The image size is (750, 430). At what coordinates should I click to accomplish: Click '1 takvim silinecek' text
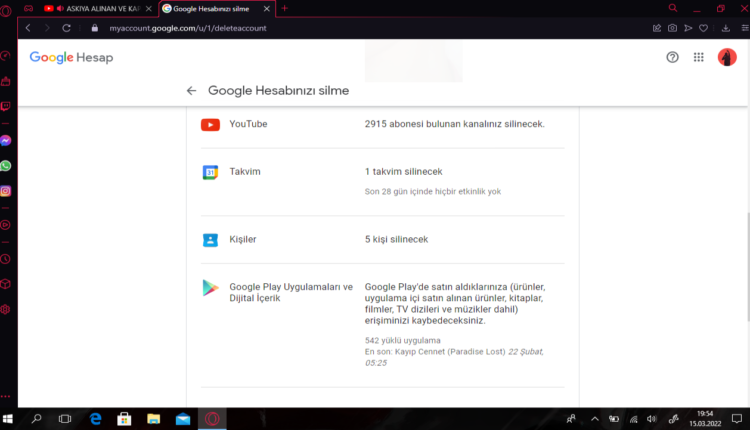tap(403, 171)
